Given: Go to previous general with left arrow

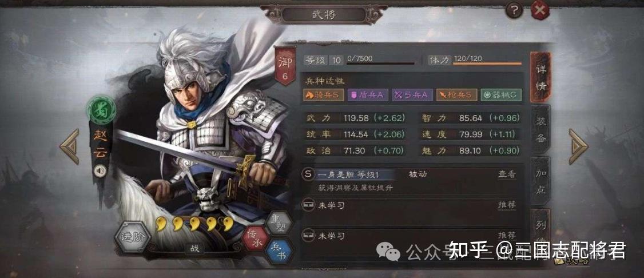Looking at the screenshot, I should pyautogui.click(x=69, y=146).
